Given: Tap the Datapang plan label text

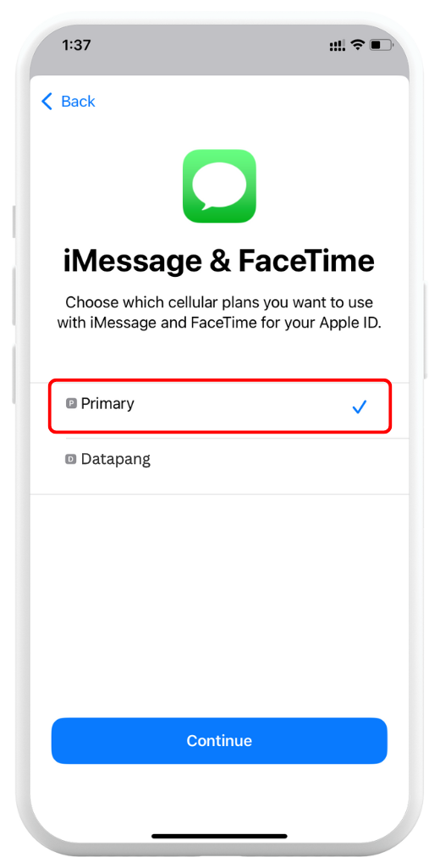Looking at the screenshot, I should (116, 459).
